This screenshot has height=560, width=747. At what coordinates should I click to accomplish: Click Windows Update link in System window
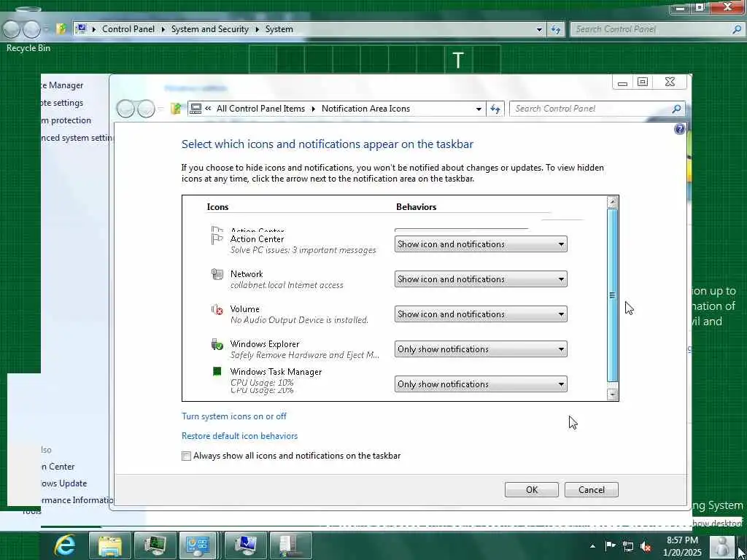(x=64, y=483)
